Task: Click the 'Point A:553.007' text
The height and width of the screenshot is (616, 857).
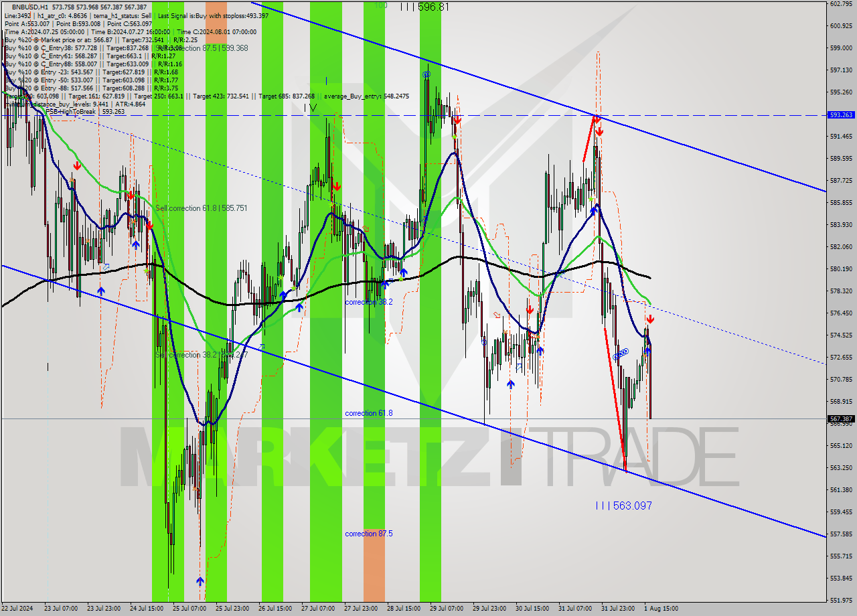Action: point(28,23)
